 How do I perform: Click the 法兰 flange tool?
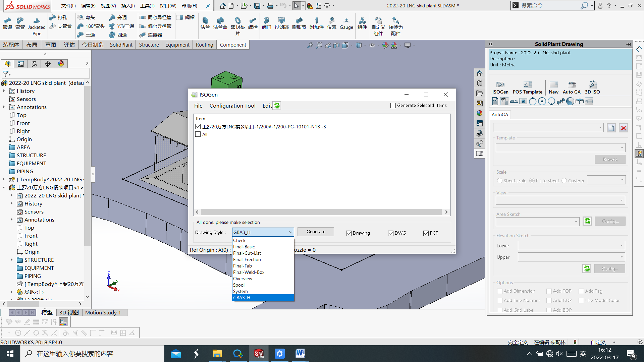pyautogui.click(x=205, y=23)
